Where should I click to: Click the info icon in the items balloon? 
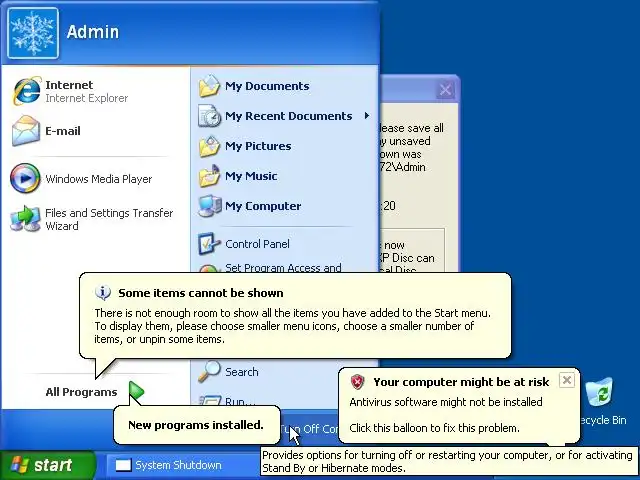coord(102,293)
